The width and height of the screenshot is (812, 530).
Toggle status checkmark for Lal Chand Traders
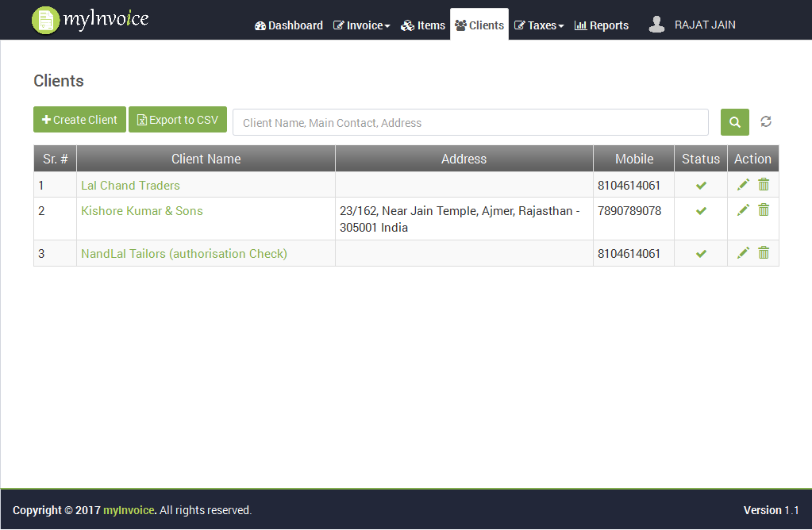pos(701,186)
